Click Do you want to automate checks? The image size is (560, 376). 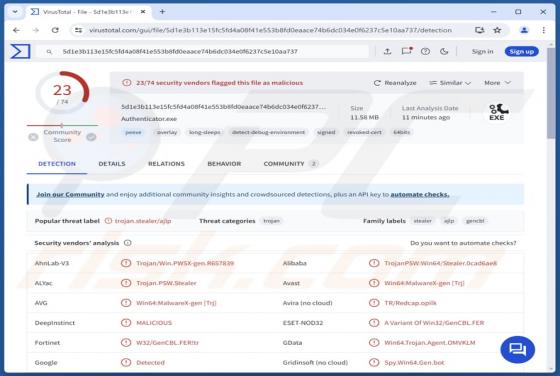tap(463, 243)
